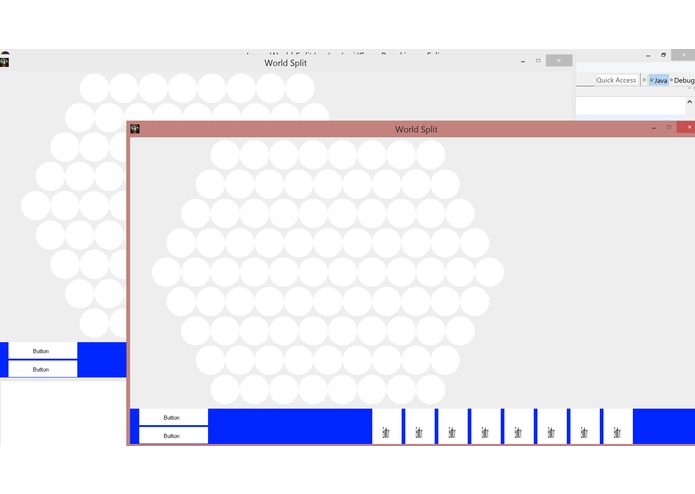The image size is (695, 494).
Task: Minimize the back World Split window
Action: pos(523,61)
